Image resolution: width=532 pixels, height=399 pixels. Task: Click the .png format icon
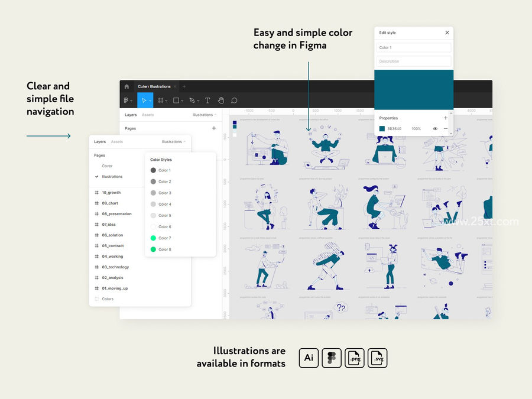click(355, 358)
